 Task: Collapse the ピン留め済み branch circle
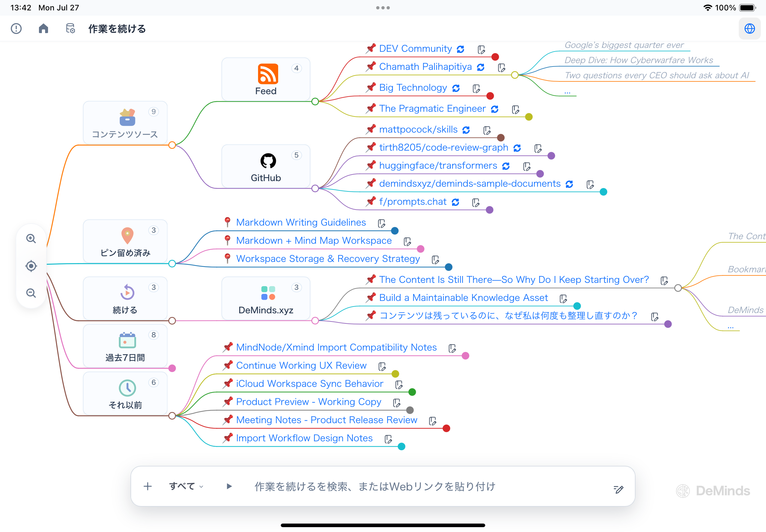coord(172,264)
